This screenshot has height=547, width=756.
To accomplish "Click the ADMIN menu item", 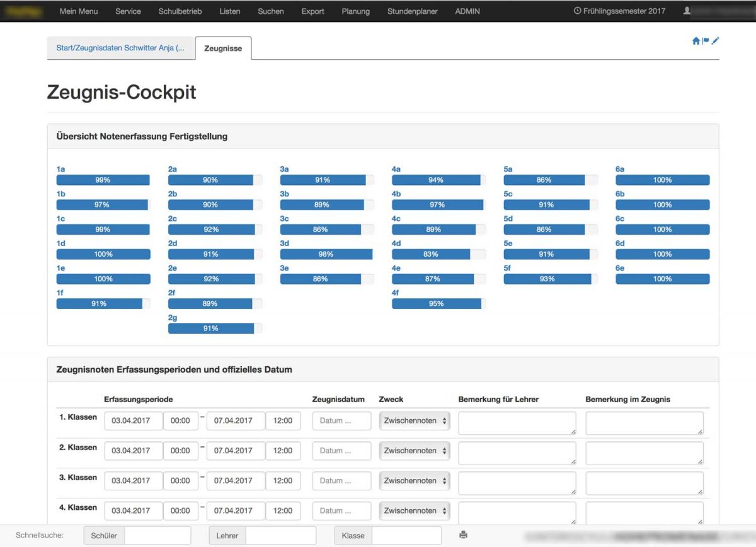I will (467, 11).
